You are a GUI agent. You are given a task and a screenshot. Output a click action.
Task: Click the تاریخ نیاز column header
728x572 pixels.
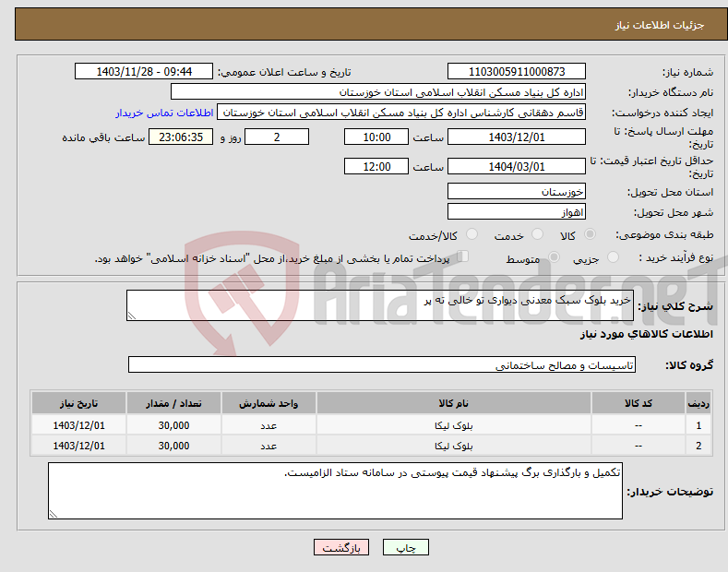pos(79,403)
